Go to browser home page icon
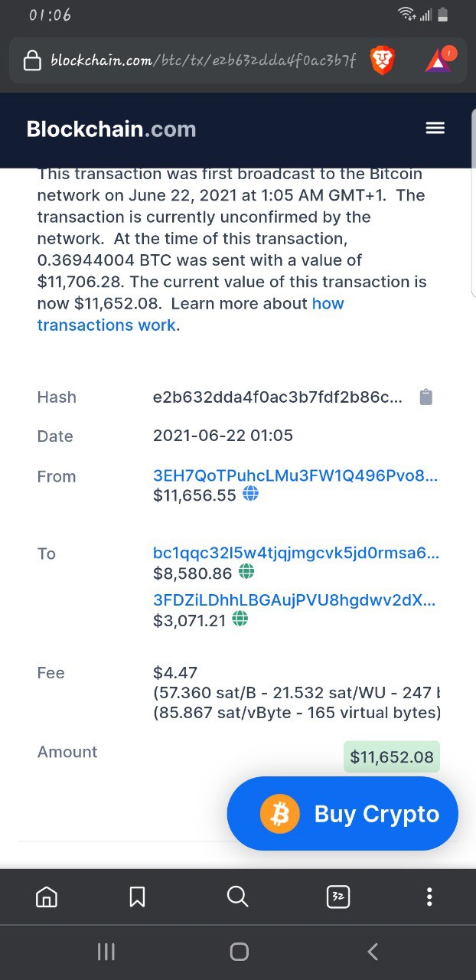The image size is (476, 980). [x=47, y=897]
